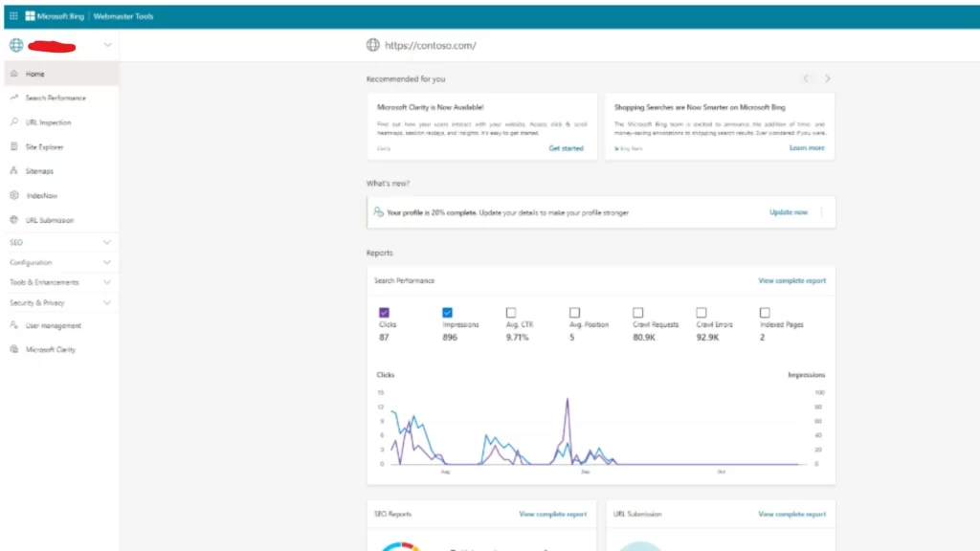Click Update now profile link
The height and width of the screenshot is (551, 980).
click(x=789, y=212)
